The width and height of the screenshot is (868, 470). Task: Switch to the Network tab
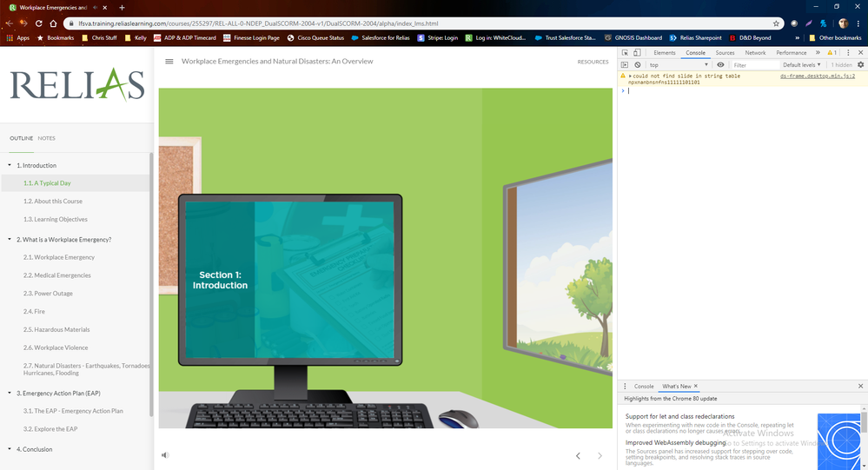point(755,53)
